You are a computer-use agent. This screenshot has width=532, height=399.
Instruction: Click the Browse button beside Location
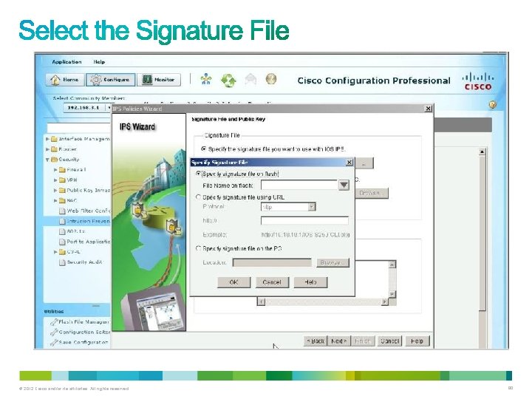332,262
